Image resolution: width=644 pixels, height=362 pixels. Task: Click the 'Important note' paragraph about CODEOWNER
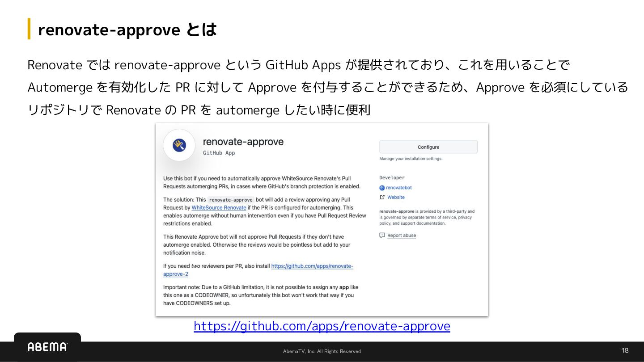pos(261,295)
